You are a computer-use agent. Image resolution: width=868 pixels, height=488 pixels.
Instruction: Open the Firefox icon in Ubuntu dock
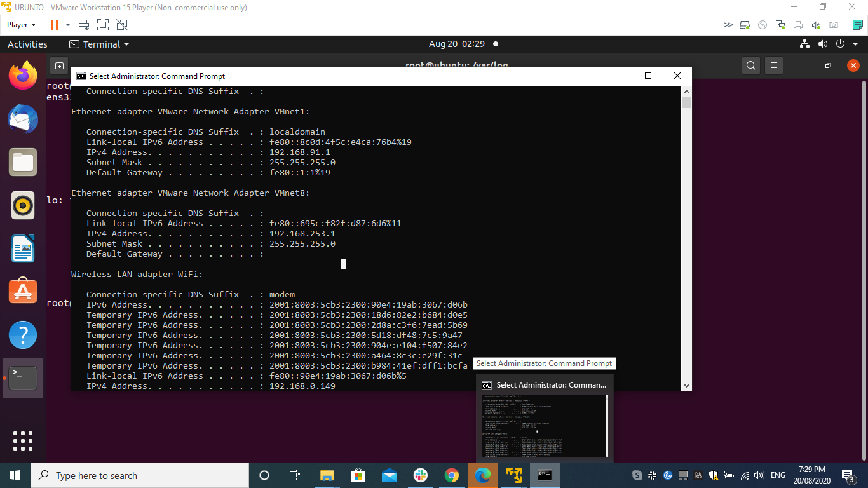pos(23,76)
